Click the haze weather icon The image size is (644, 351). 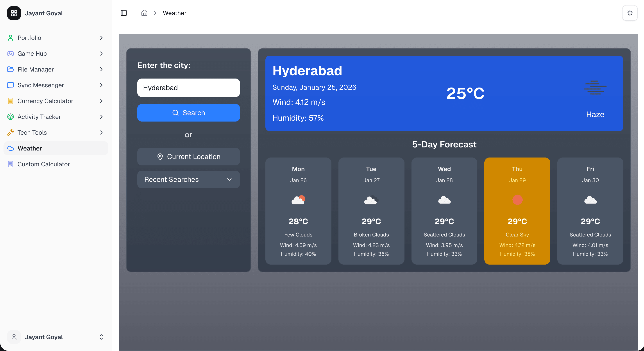tap(595, 88)
